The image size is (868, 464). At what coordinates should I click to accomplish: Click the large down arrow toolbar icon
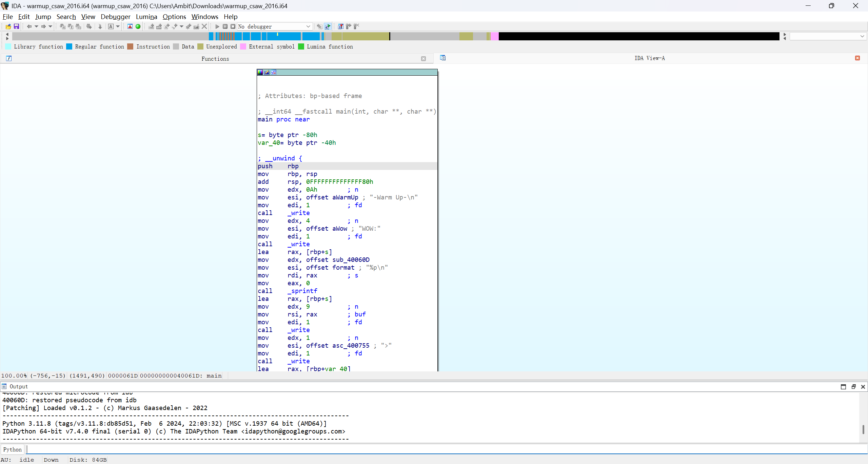(100, 26)
